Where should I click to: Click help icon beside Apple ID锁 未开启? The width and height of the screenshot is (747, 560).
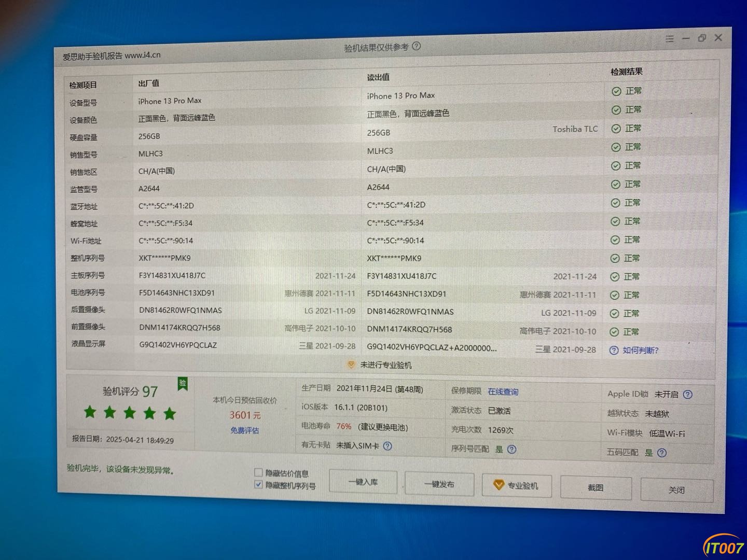pos(688,395)
